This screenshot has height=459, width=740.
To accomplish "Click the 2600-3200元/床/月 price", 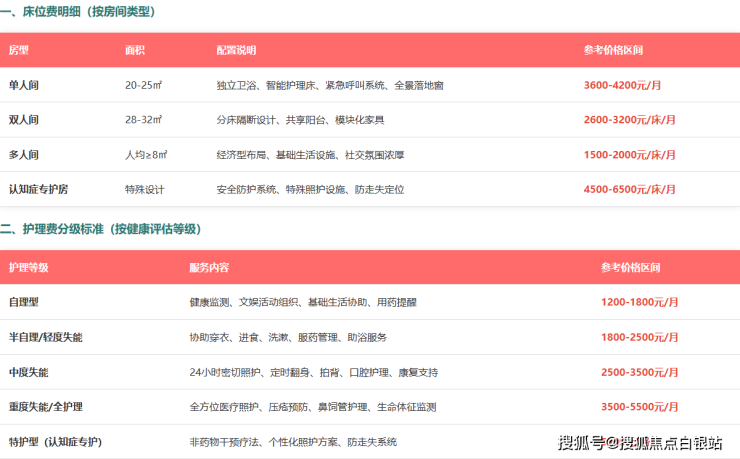I will pyautogui.click(x=629, y=120).
